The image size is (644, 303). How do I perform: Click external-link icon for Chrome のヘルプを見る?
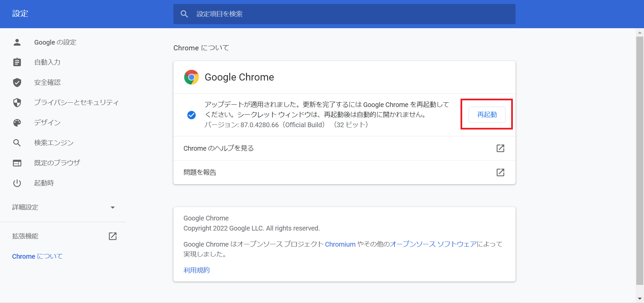(500, 148)
